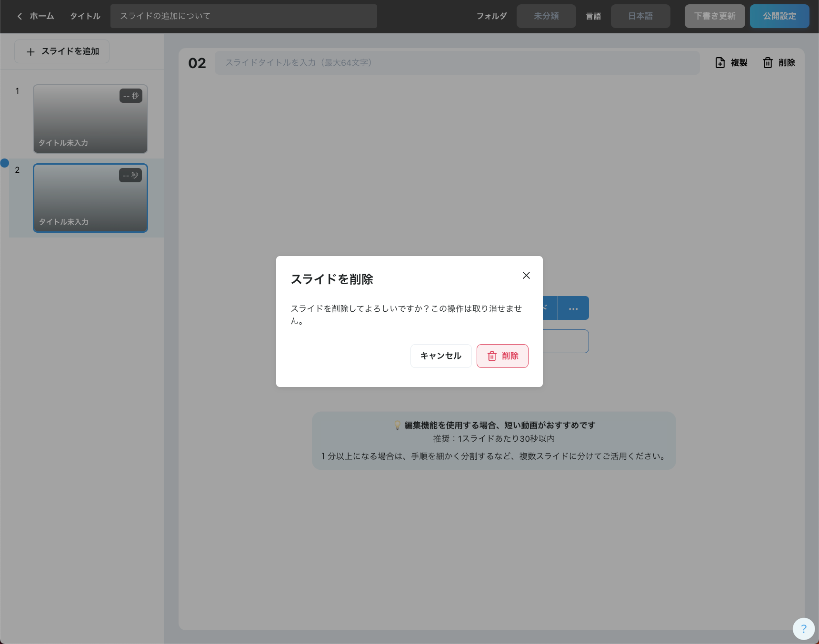Image resolution: width=819 pixels, height=644 pixels.
Task: Open the 未分類 folder dropdown
Action: (x=546, y=16)
